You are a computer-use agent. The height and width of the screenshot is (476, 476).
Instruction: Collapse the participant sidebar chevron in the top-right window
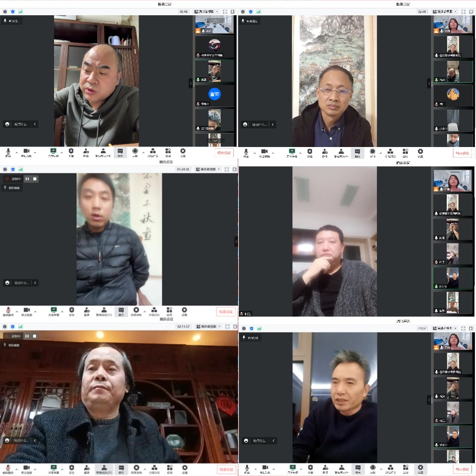click(x=429, y=83)
